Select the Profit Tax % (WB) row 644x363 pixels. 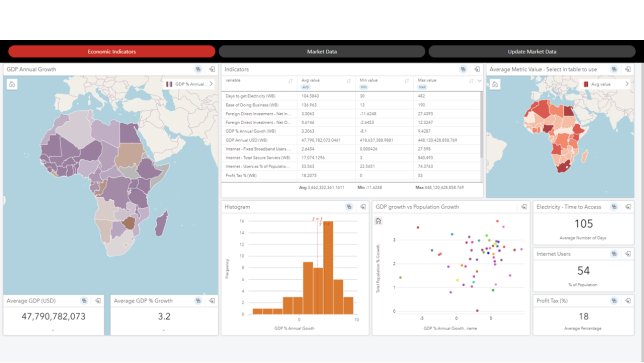pyautogui.click(x=351, y=175)
